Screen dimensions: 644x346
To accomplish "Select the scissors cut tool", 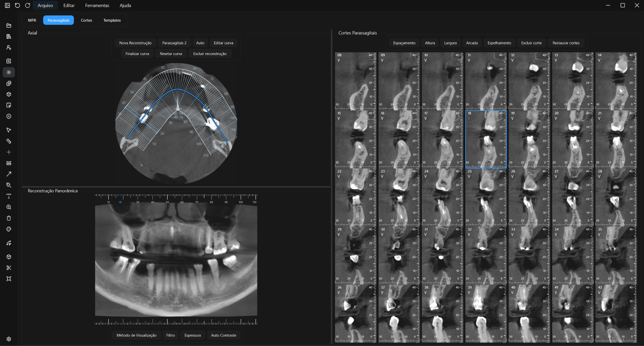I will (9, 268).
